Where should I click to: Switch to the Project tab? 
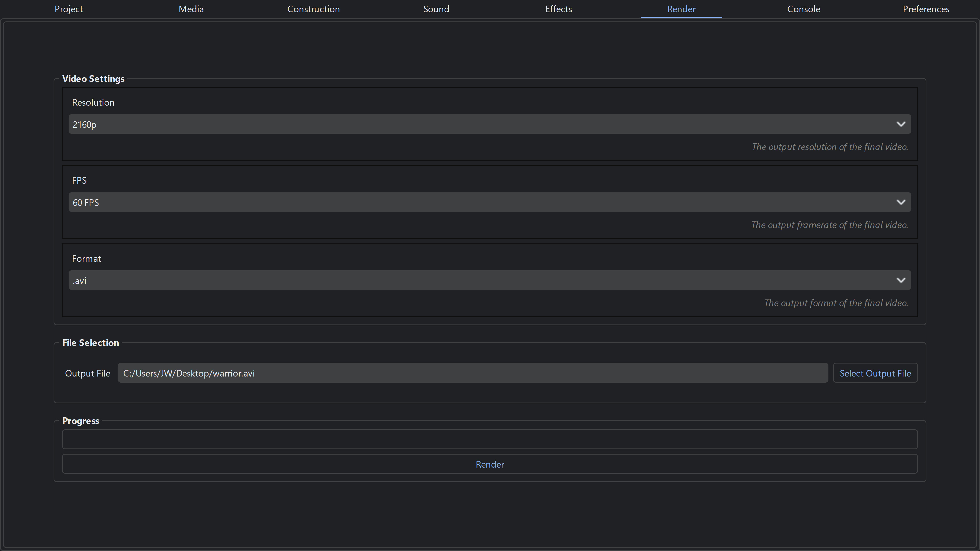coord(68,9)
